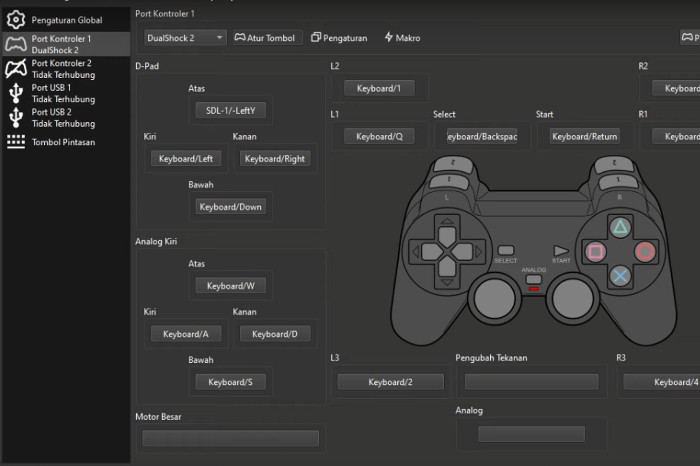The width and height of the screenshot is (700, 466).
Task: Rebind D-Pad Bawah Keyboard/Down button
Action: click(230, 207)
